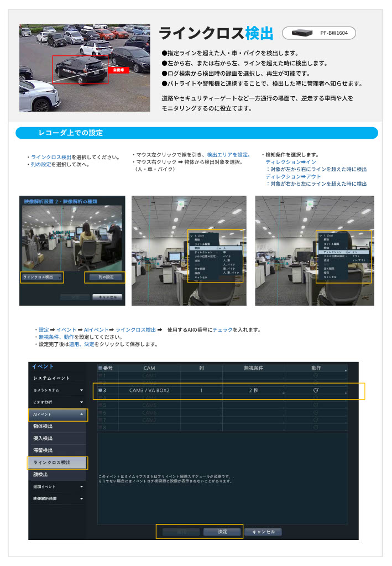This screenshot has width=392, height=566.
Task: Open the ラインクロス検出 analysis type dropdown
Action: tap(43, 277)
